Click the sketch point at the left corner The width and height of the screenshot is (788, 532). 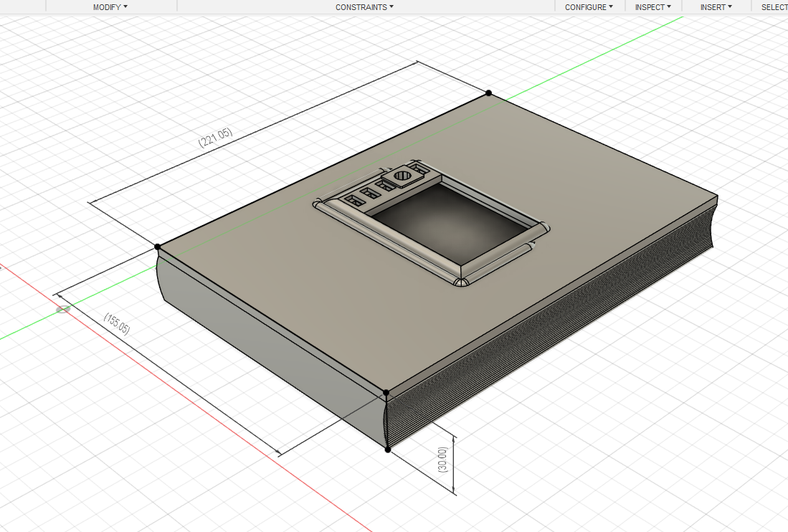[158, 247]
